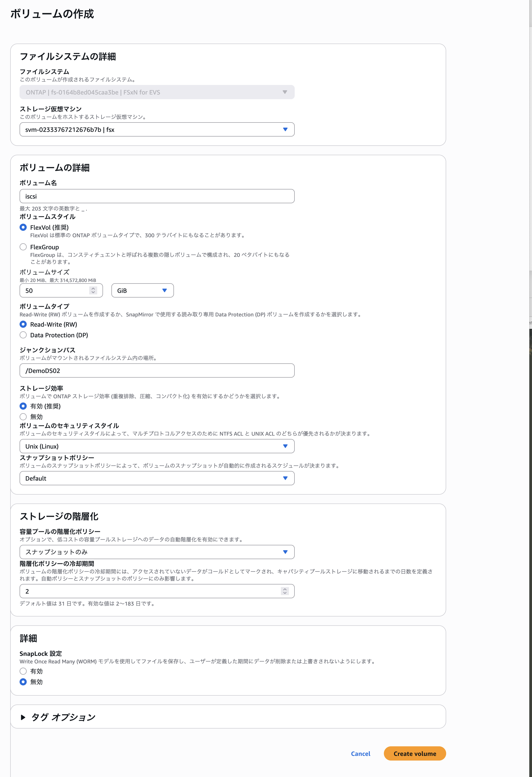The width and height of the screenshot is (532, 777).
Task: Click the Cancel link
Action: 361,754
